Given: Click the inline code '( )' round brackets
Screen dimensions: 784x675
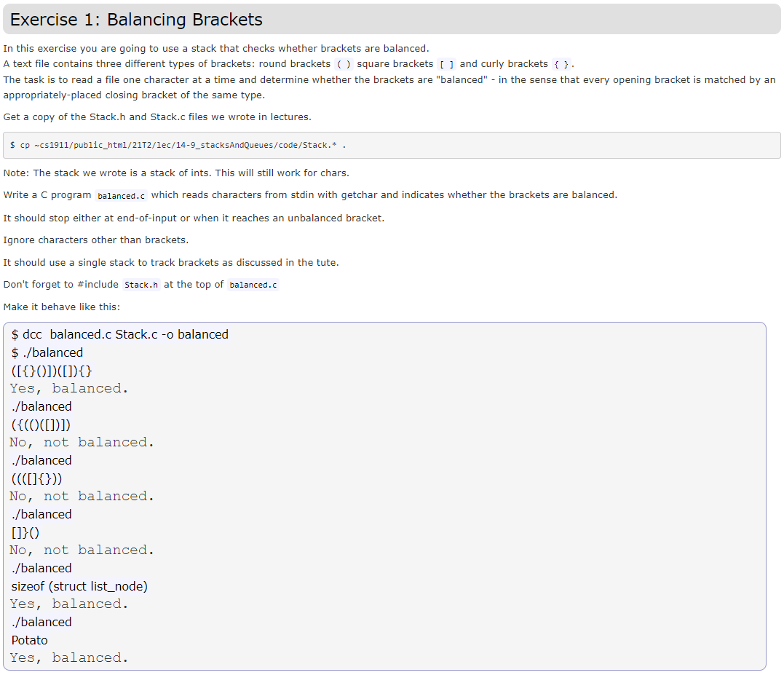Looking at the screenshot, I should [344, 64].
